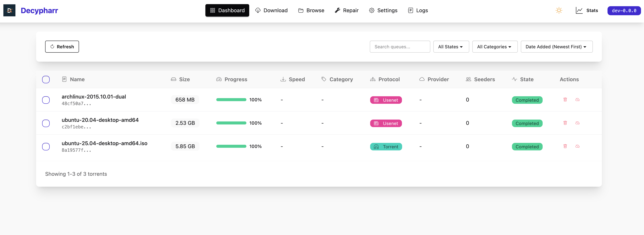Click the Category column tag icon

[x=324, y=79]
